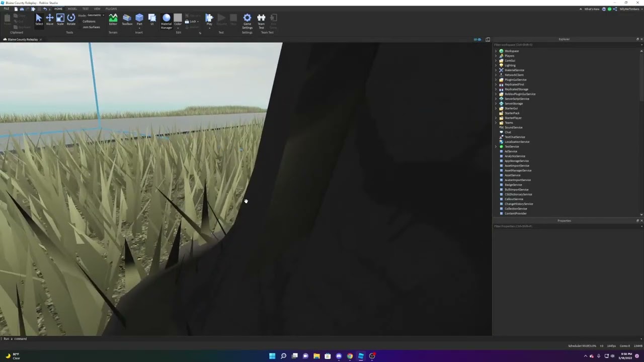Screen dimensions: 644x362
Task: Open the Part type dropdown arrow
Action: pos(139,28)
